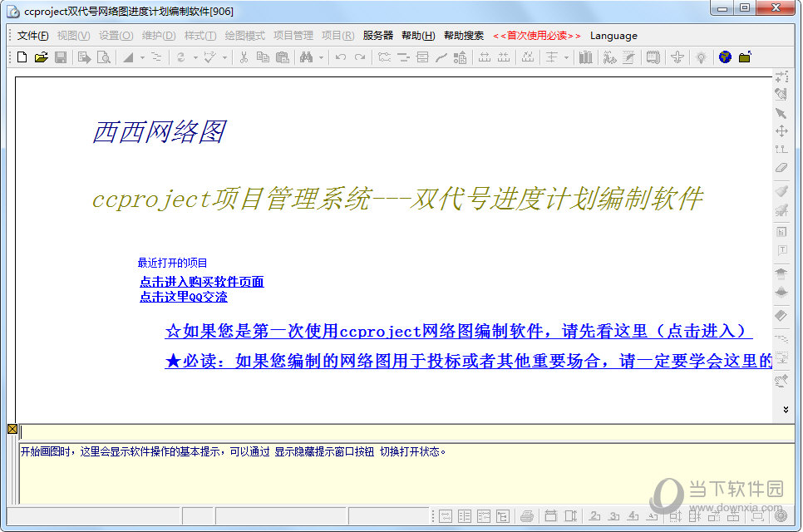
Task: Click the unlock padlock icon
Action: pos(745,57)
